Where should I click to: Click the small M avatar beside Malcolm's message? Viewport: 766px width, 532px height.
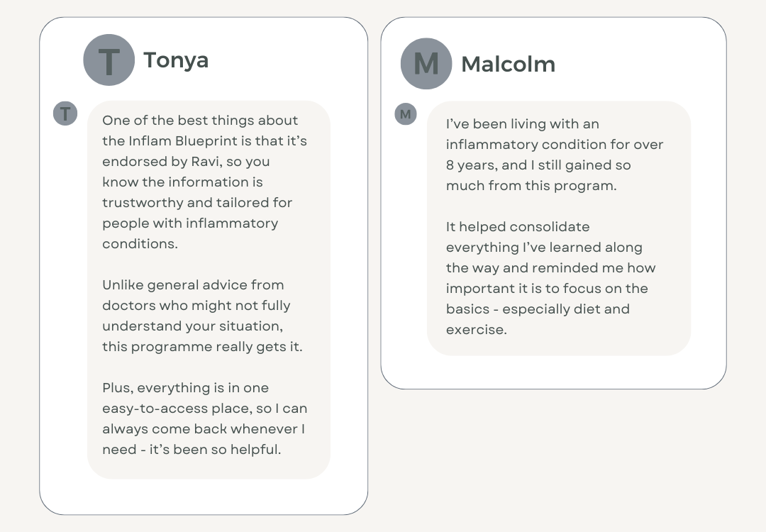pos(406,113)
